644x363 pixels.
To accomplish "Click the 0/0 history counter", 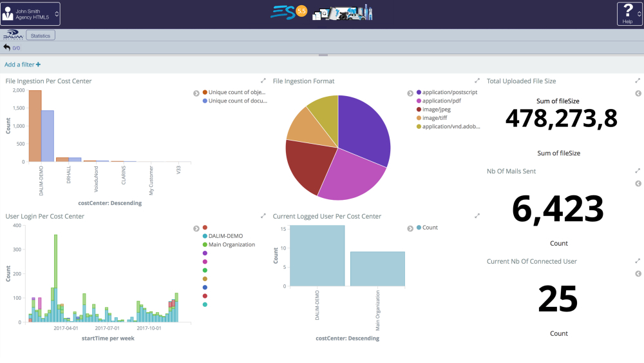I will click(x=16, y=48).
